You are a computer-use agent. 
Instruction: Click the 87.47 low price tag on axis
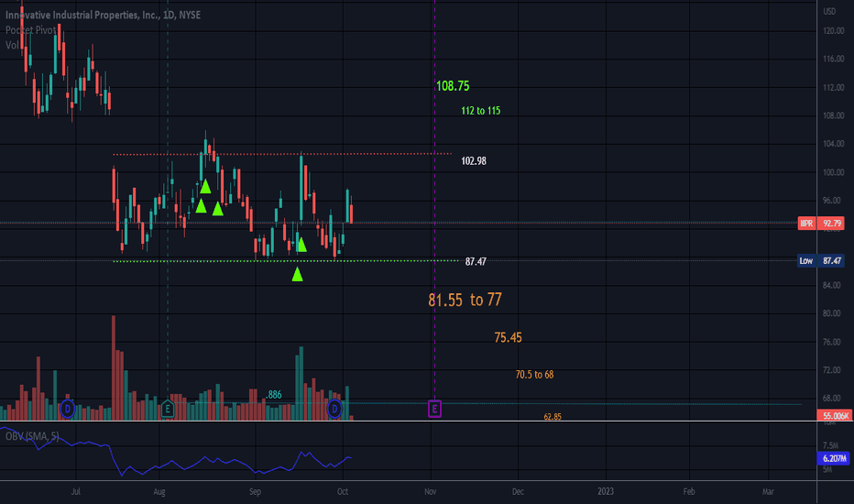tap(832, 260)
